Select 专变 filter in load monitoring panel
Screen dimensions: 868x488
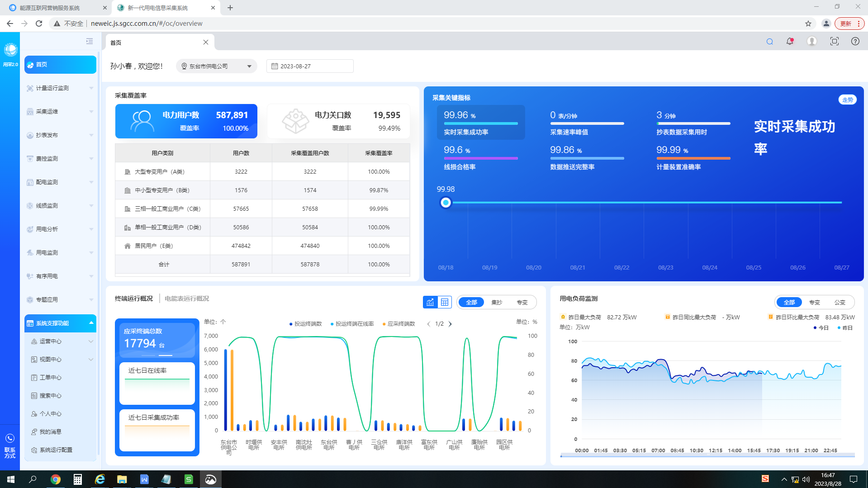[814, 302]
